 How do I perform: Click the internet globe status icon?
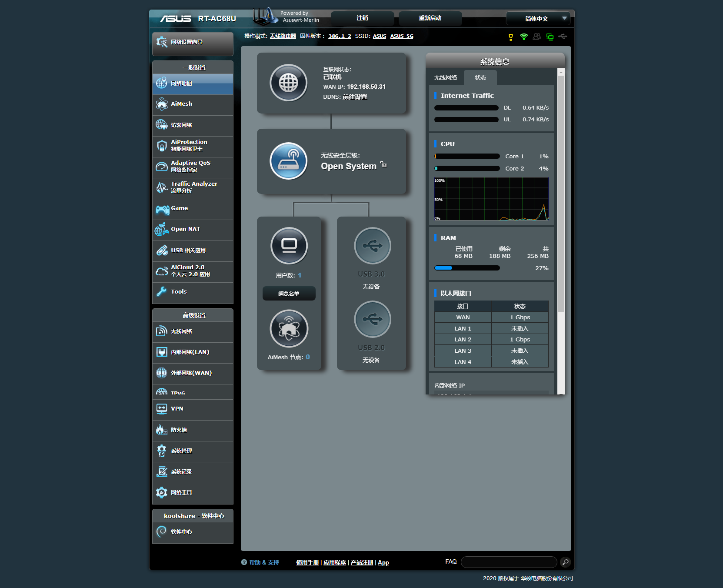[288, 83]
